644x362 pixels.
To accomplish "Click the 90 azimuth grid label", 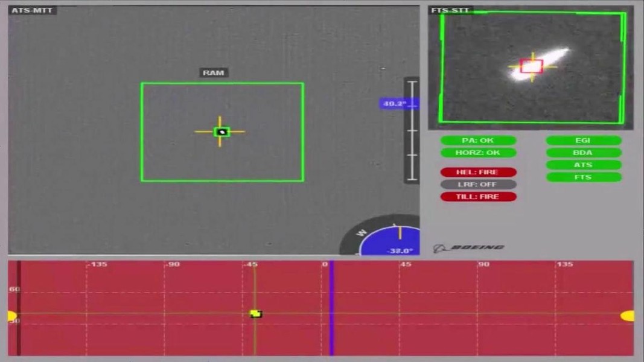I will click(x=484, y=264).
